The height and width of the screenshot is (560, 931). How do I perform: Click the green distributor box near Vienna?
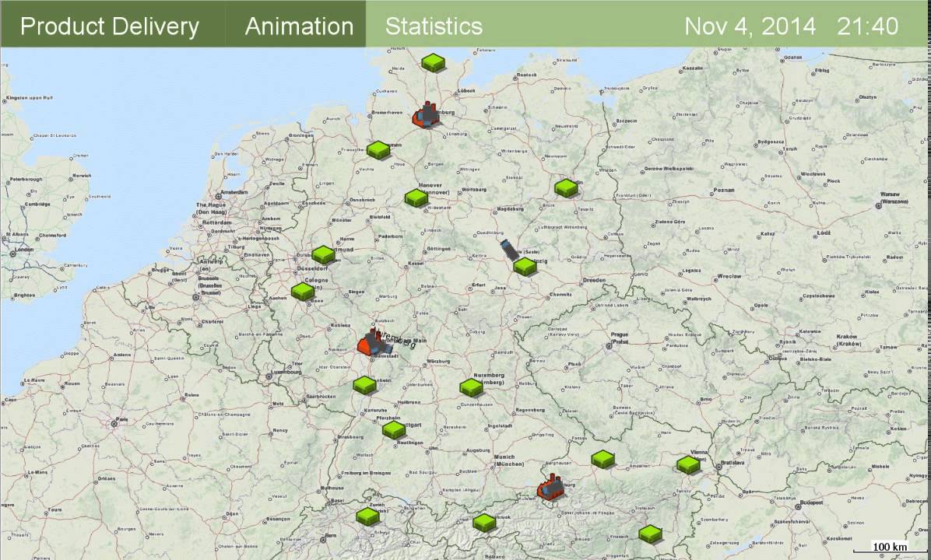688,465
